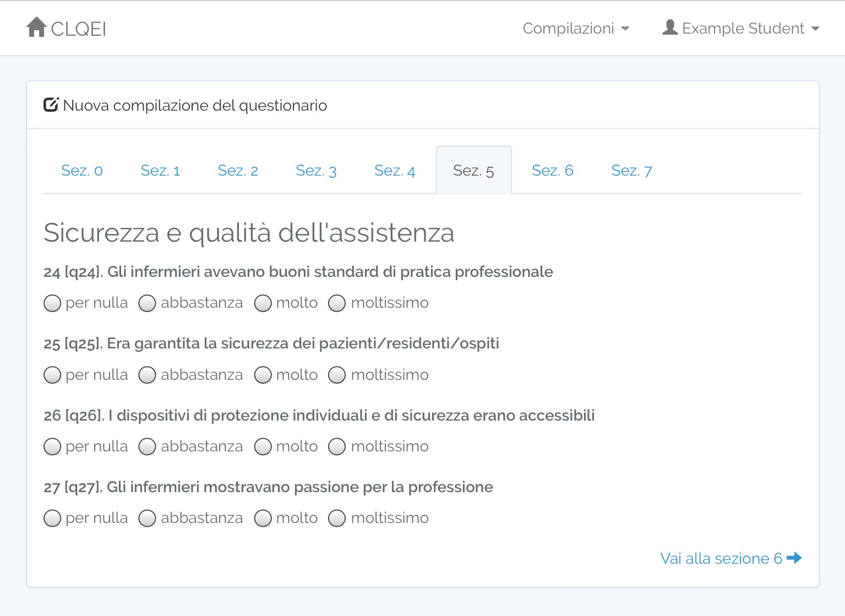Select 'molto' for question 27
845x616 pixels.
click(x=263, y=518)
